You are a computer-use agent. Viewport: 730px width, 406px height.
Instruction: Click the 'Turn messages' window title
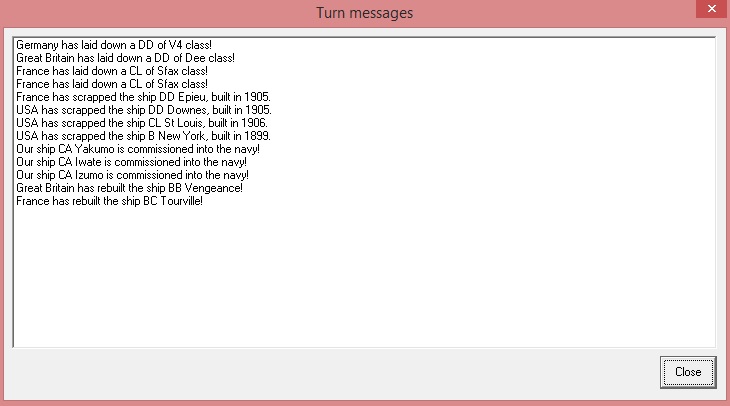click(365, 13)
